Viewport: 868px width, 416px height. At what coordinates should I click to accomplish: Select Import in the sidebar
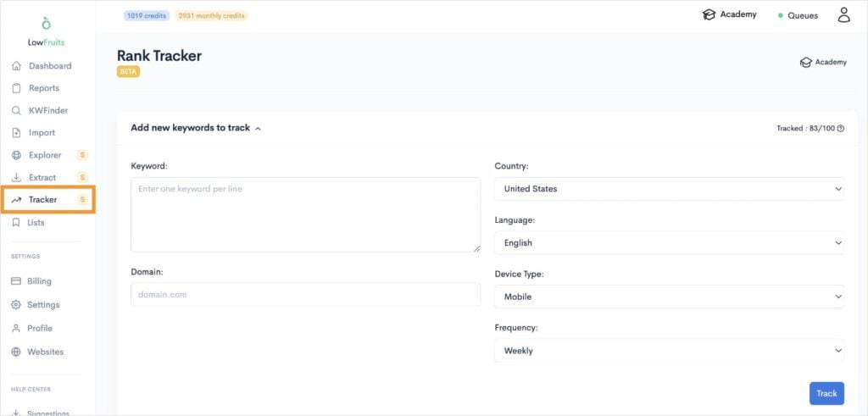(42, 133)
